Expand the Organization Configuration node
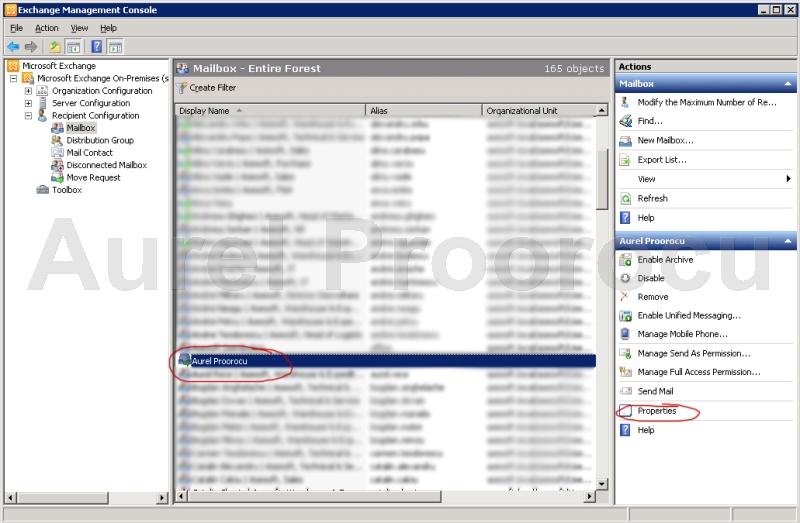 tap(29, 91)
